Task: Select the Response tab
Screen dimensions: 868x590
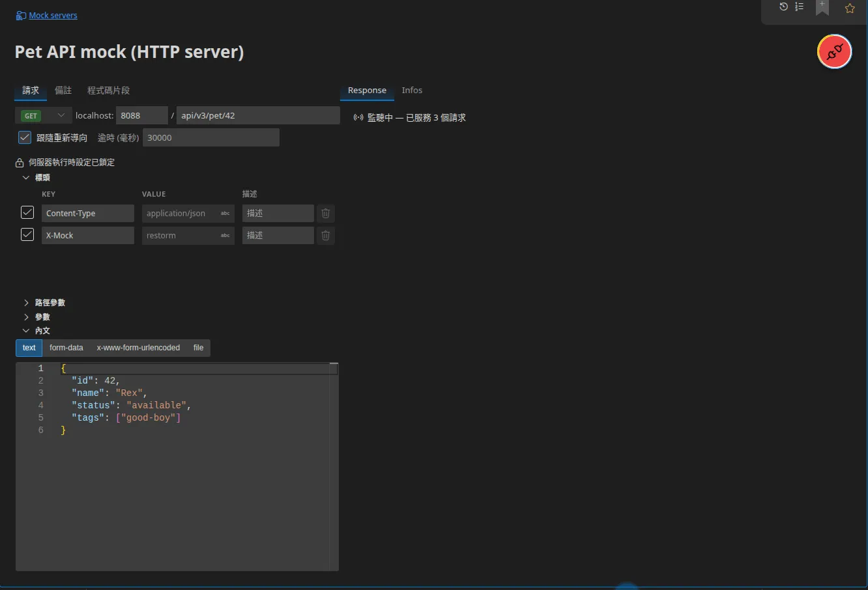Action: [x=367, y=91]
